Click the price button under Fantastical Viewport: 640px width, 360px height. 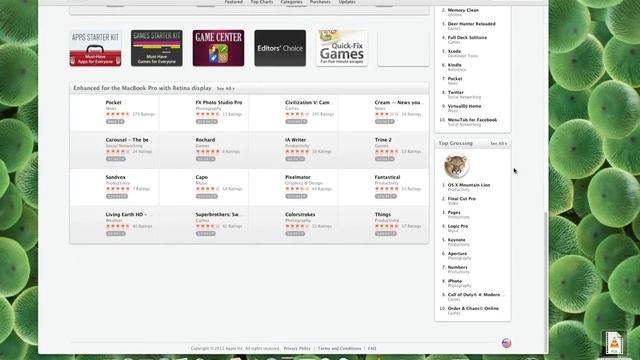click(386, 196)
